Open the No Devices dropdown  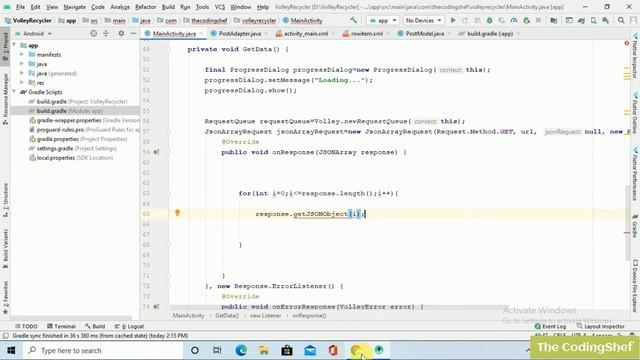point(423,20)
